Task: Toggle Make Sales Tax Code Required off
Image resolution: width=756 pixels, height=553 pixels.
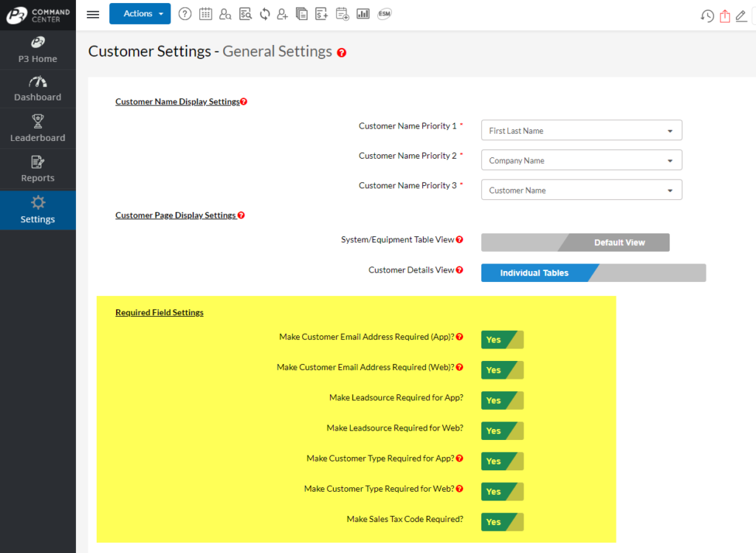Action: click(502, 522)
